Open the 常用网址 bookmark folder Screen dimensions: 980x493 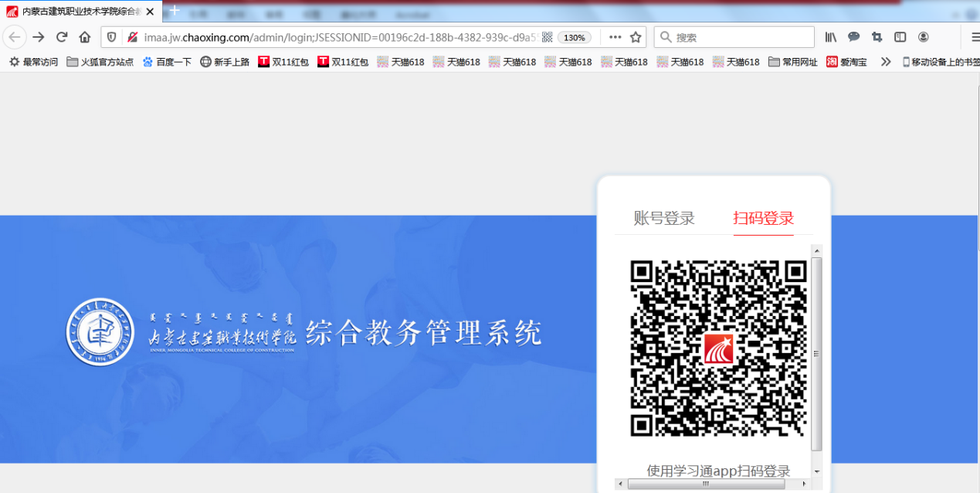pyautogui.click(x=793, y=62)
